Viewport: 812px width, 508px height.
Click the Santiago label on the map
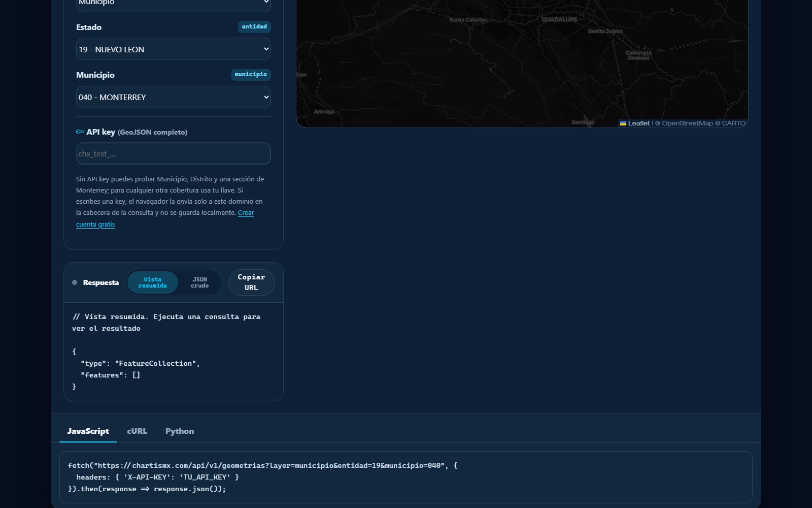click(583, 122)
